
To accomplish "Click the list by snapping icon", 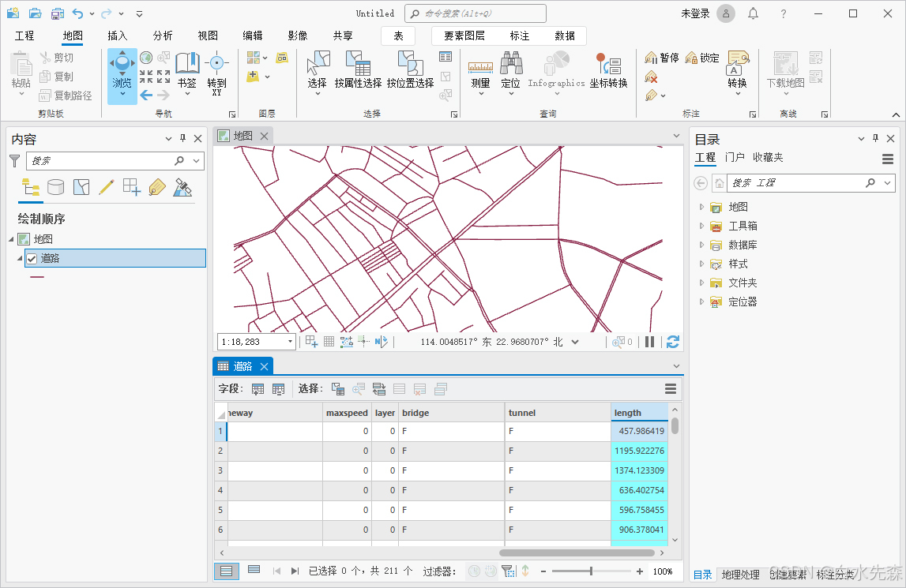I will click(x=132, y=187).
